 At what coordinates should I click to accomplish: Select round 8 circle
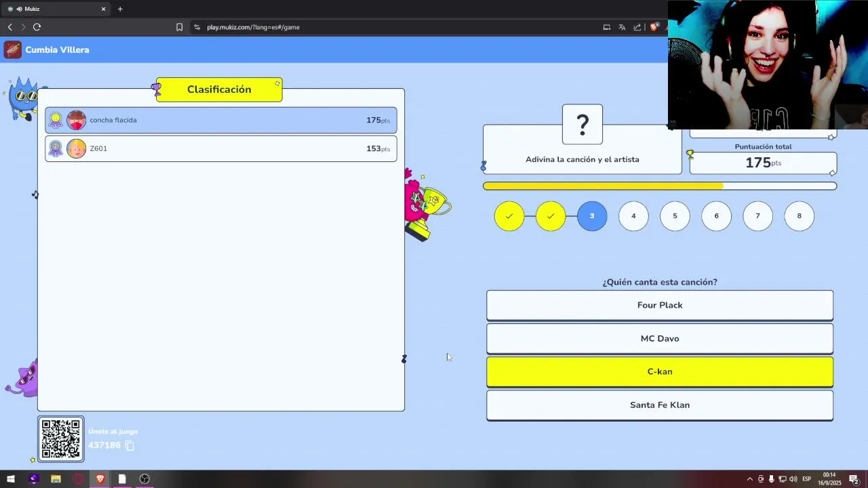point(799,216)
